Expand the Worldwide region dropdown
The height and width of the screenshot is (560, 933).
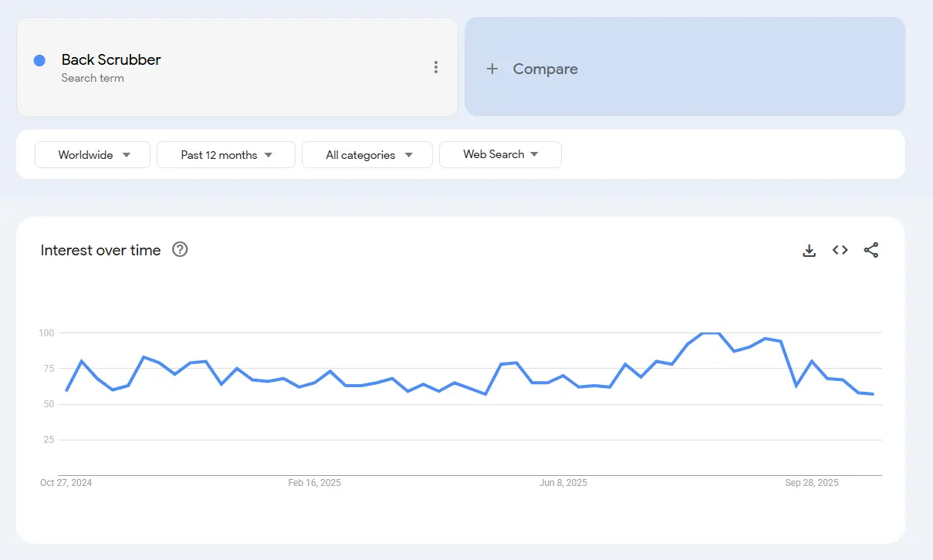[x=93, y=155]
